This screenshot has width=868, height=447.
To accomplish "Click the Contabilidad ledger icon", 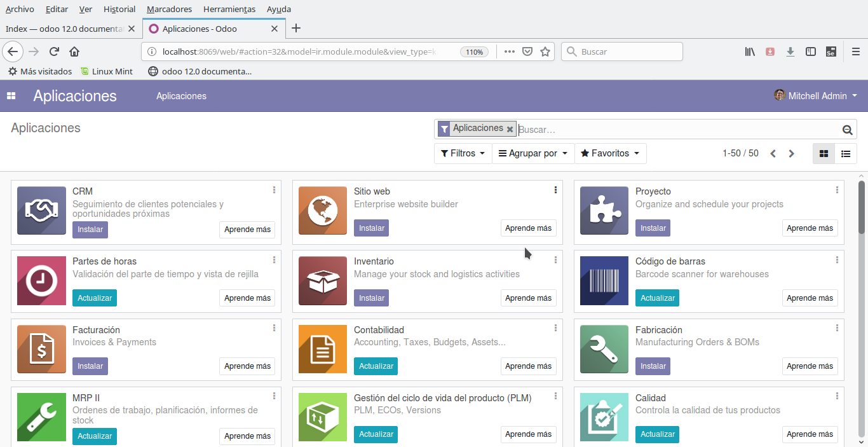I will click(322, 348).
